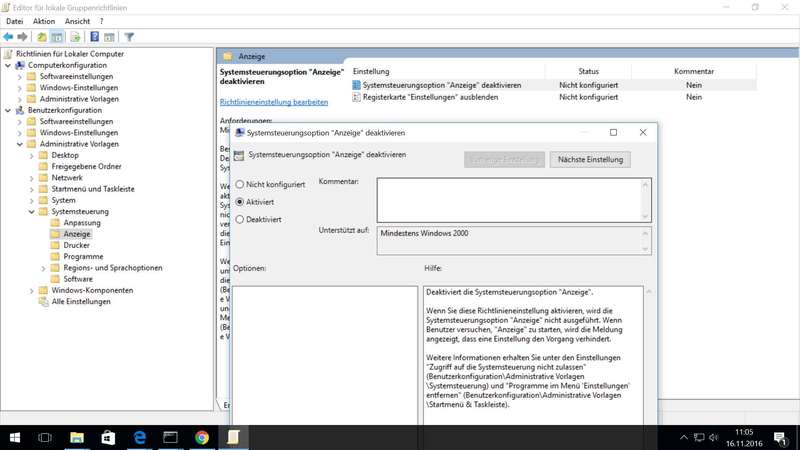Click the console window taskbar icon
This screenshot has width=800, height=450.
click(170, 438)
